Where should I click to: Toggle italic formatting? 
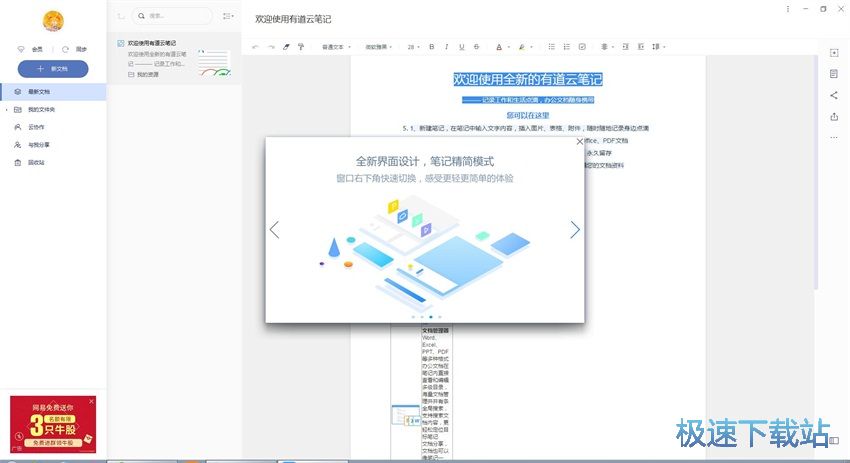point(446,47)
